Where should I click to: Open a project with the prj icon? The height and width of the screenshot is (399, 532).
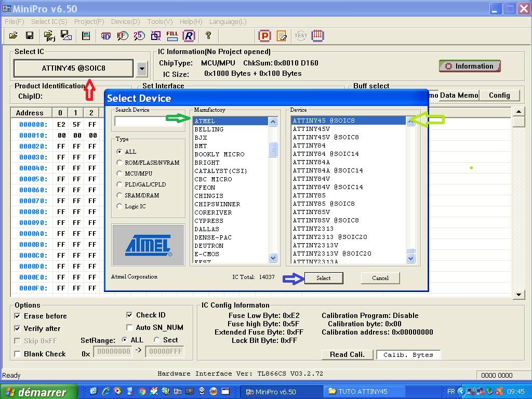[49, 36]
